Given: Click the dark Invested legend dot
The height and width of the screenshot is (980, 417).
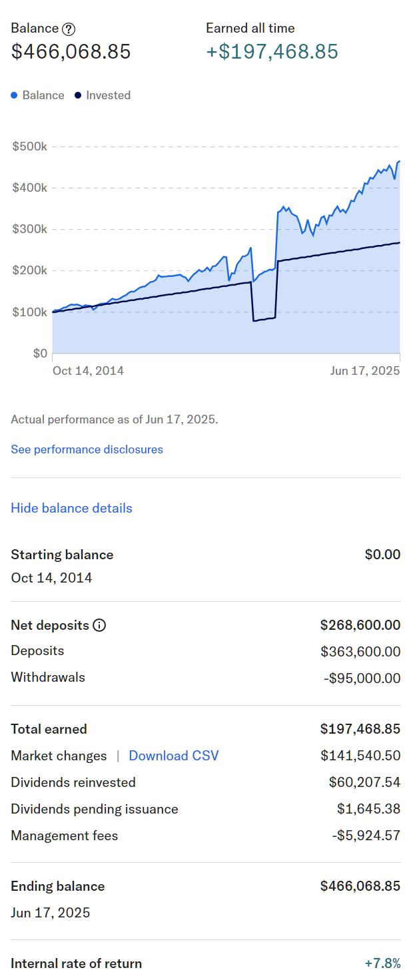Looking at the screenshot, I should point(78,95).
